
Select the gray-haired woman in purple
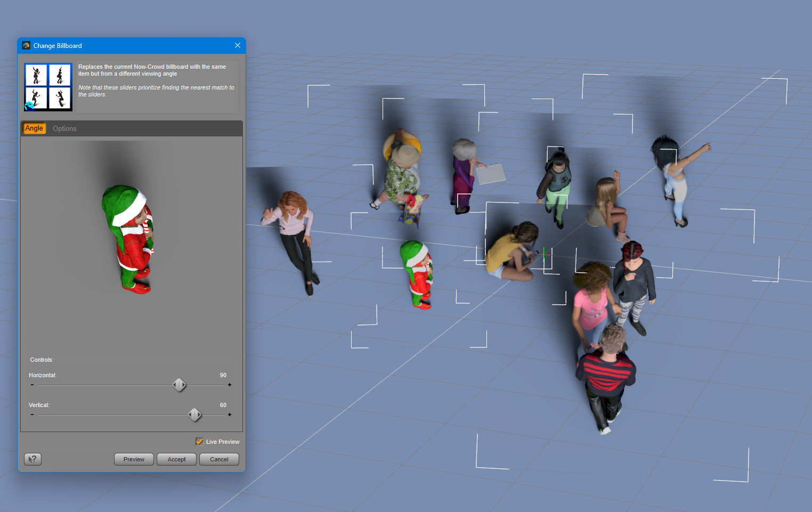click(x=464, y=176)
